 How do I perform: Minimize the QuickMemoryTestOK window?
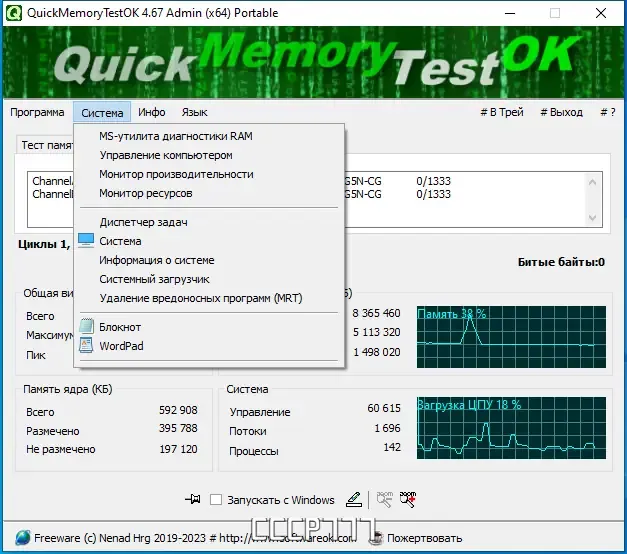pos(510,13)
